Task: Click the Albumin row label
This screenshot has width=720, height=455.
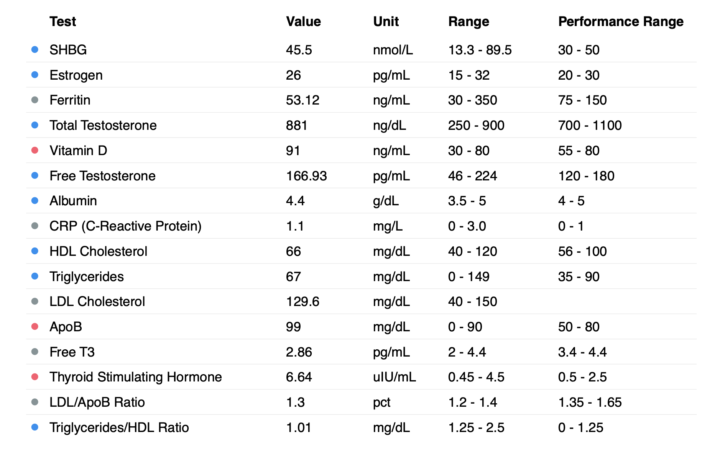Action: 73,201
